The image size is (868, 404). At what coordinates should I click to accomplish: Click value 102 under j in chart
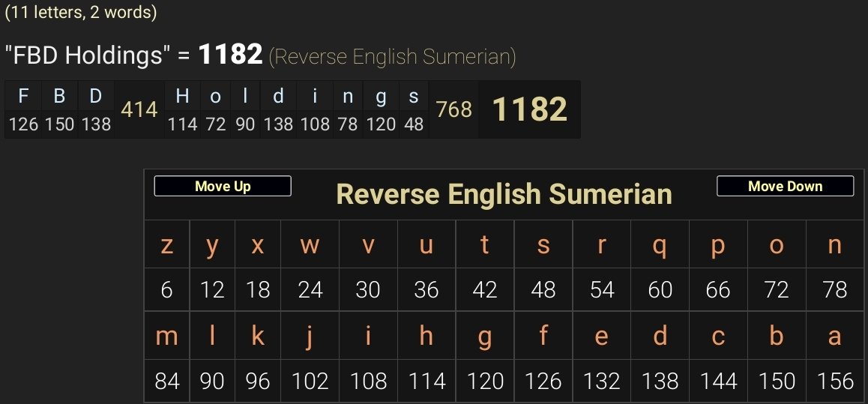coord(310,382)
